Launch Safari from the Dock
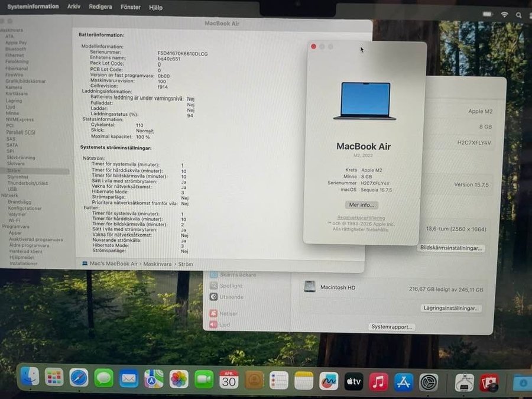Viewport: 532px width, 399px height. [x=79, y=378]
